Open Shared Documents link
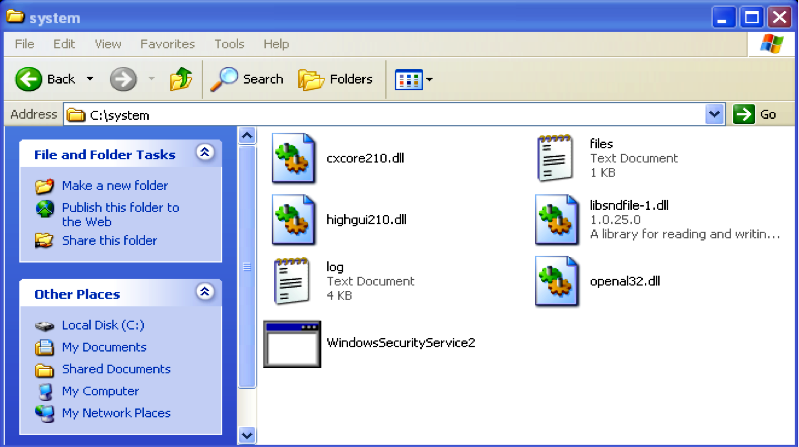This screenshot has height=447, width=799. click(116, 369)
